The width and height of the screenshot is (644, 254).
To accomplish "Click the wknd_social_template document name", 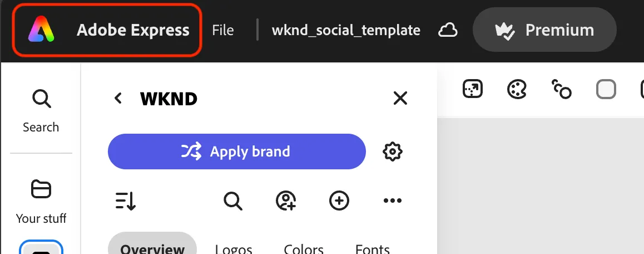I will coord(346,30).
